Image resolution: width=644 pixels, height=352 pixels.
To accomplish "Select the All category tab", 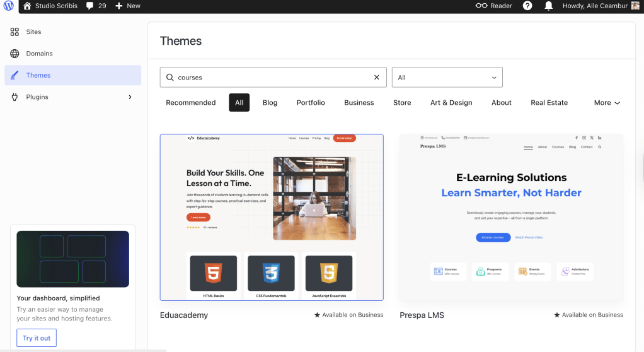I will click(239, 102).
